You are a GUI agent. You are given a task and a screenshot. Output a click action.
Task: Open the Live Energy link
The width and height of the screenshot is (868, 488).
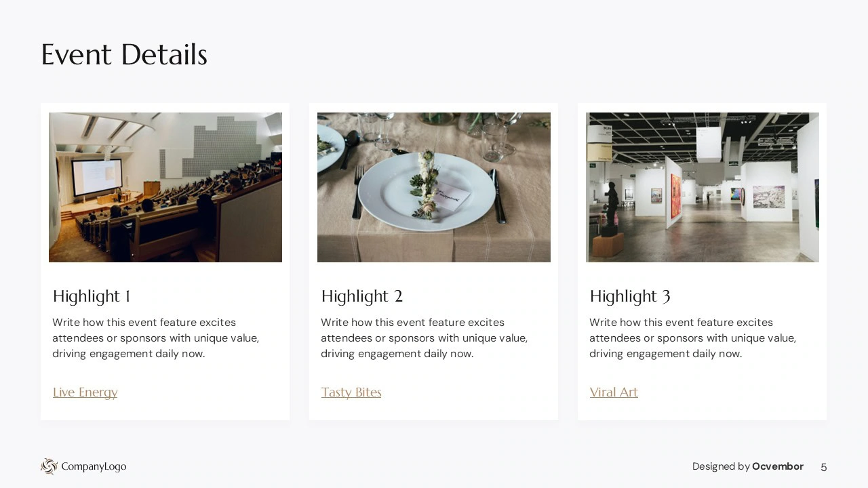click(x=85, y=392)
